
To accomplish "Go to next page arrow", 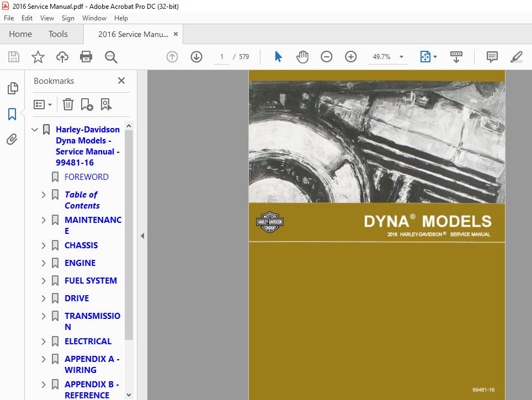I will point(196,57).
